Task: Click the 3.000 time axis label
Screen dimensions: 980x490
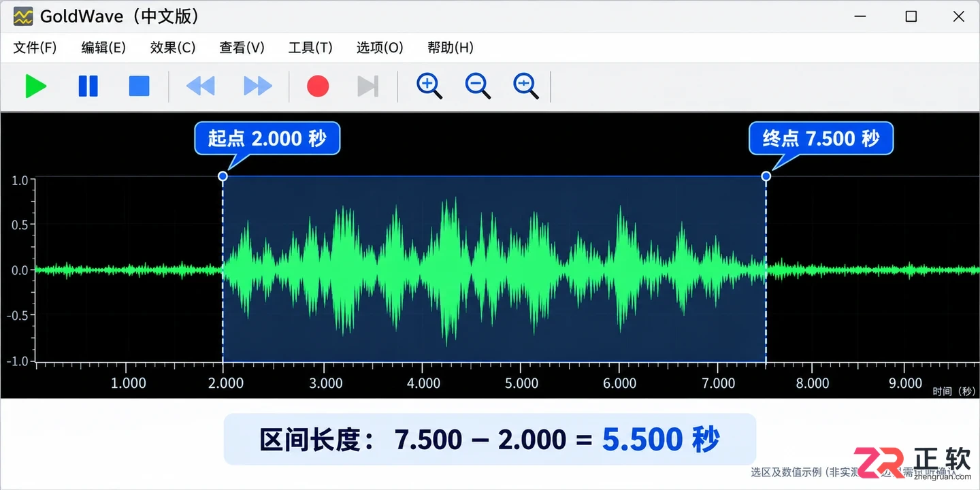Action: point(326,383)
